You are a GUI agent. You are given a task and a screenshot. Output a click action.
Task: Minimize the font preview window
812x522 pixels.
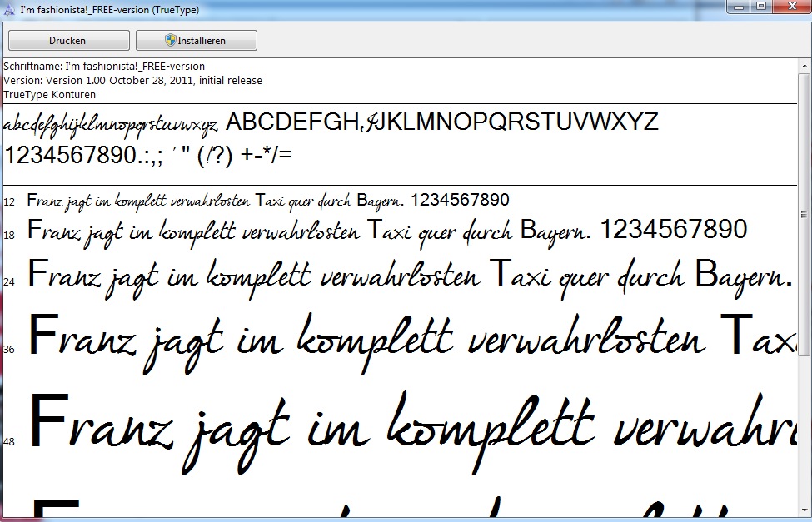pyautogui.click(x=739, y=7)
